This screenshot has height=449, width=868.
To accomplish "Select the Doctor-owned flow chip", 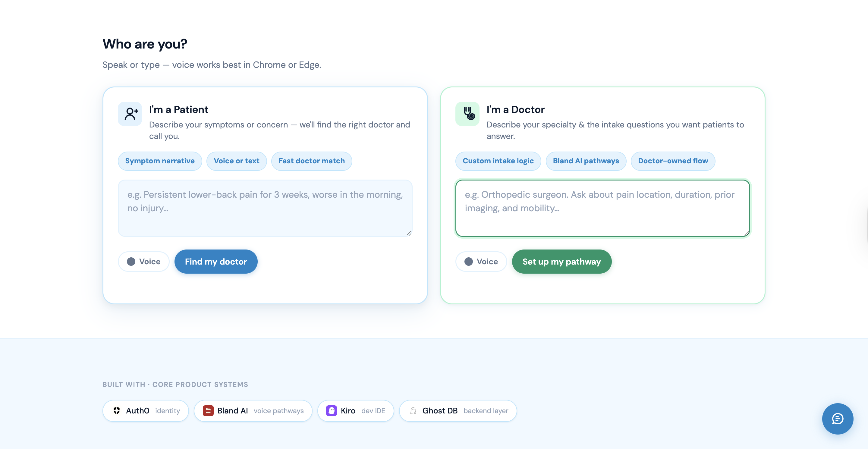I will point(673,161).
